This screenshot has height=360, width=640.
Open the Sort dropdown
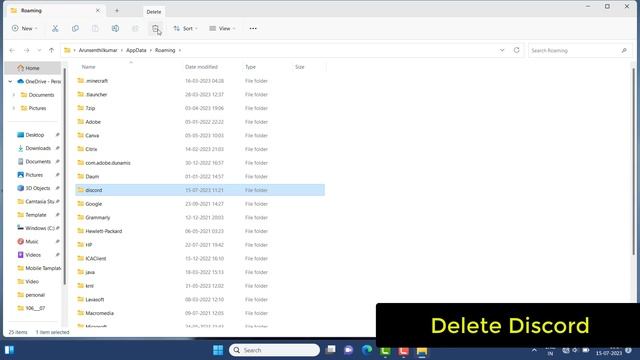[x=185, y=29]
